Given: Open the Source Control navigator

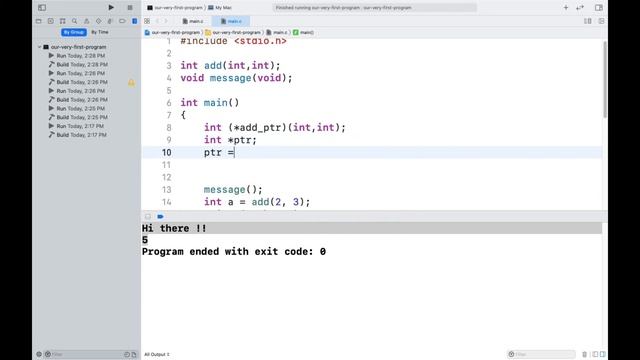Looking at the screenshot, I should 51,21.
